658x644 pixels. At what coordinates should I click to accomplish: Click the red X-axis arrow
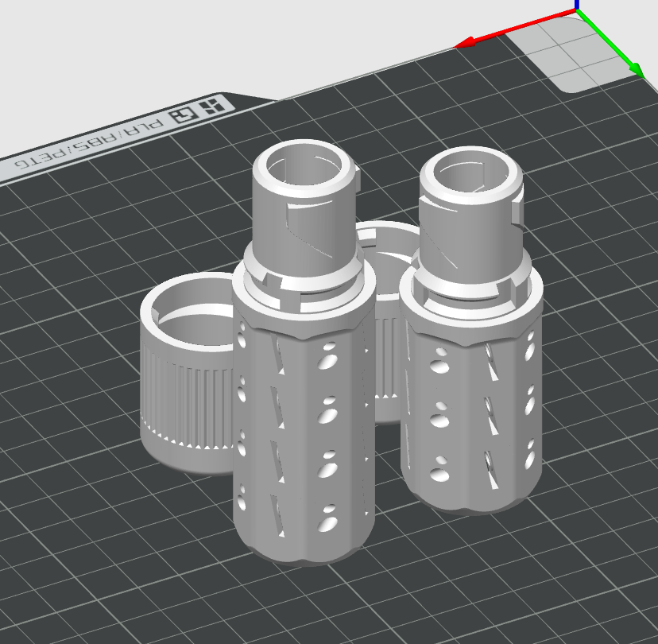(x=517, y=29)
